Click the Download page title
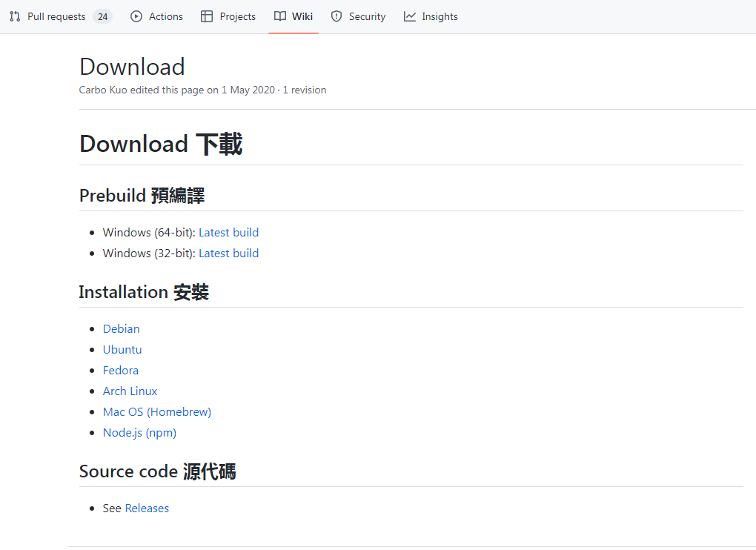The image size is (756, 550). point(132,67)
